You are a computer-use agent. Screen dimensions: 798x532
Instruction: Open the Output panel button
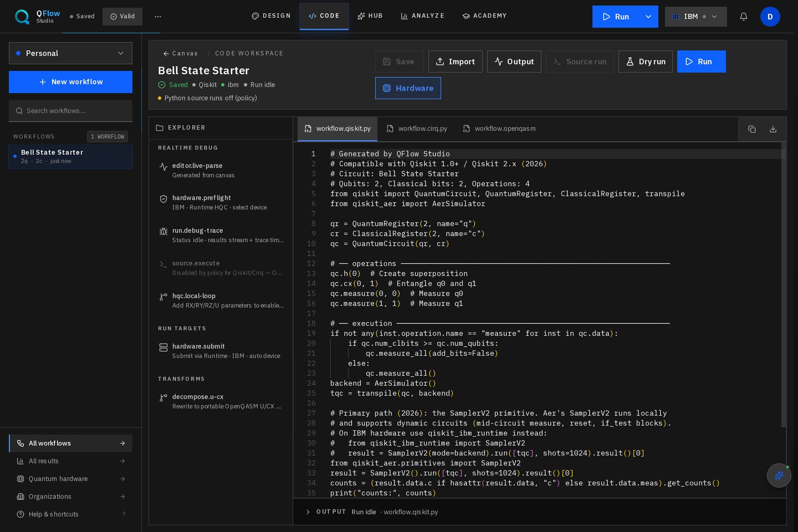click(x=514, y=62)
